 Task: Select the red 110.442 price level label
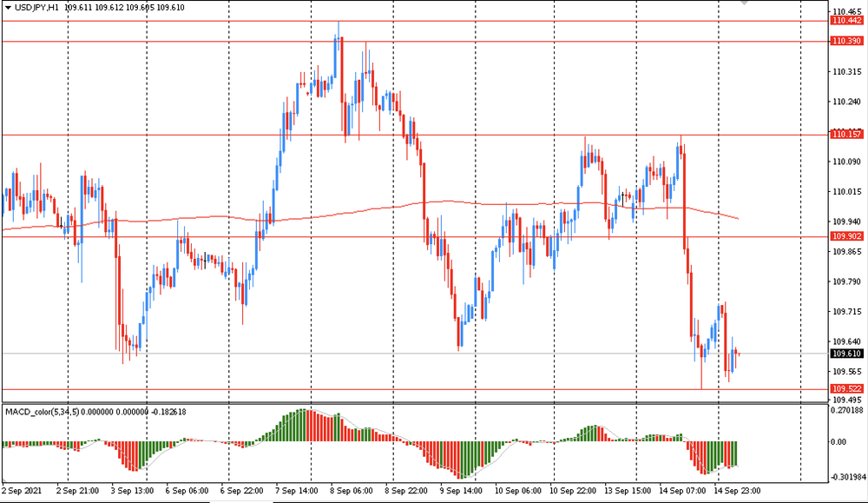(x=846, y=21)
